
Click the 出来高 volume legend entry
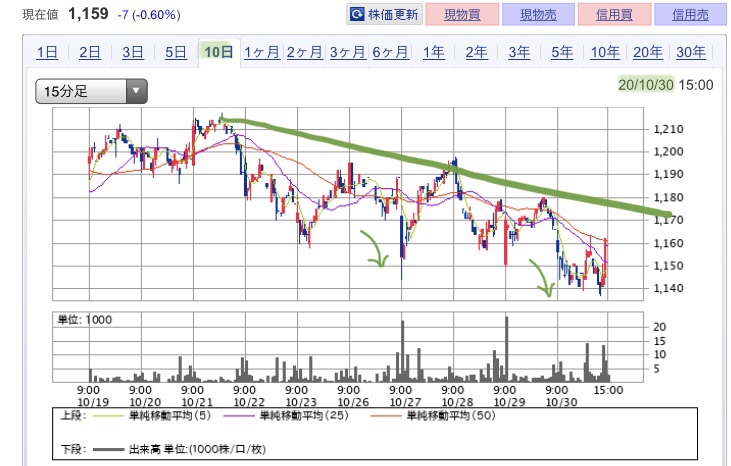179,449
